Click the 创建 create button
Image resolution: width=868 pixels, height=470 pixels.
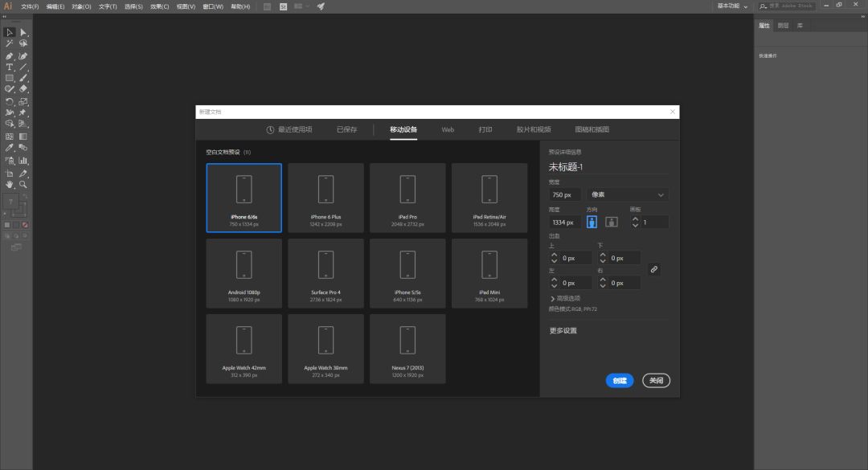[x=619, y=381]
